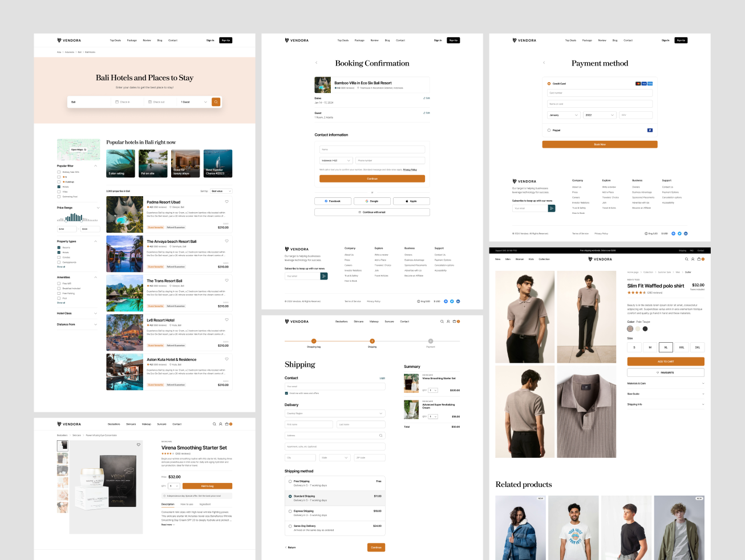Screen dimensions: 745x560
Task: Choose the Express Shipping option
Action: (291, 510)
